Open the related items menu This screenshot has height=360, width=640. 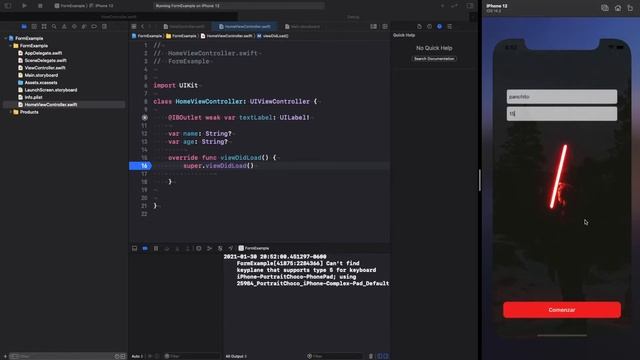tap(134, 27)
